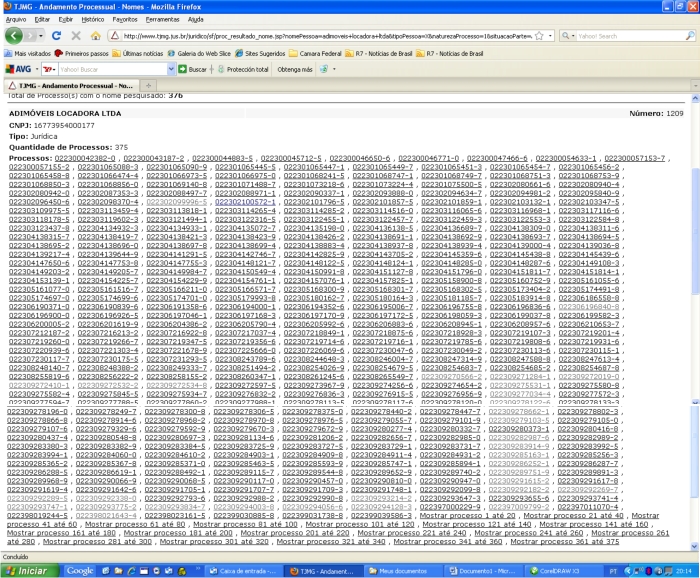Click the Google deskbar in taskbar
Screen dimensions: 700x578
(x=79, y=571)
